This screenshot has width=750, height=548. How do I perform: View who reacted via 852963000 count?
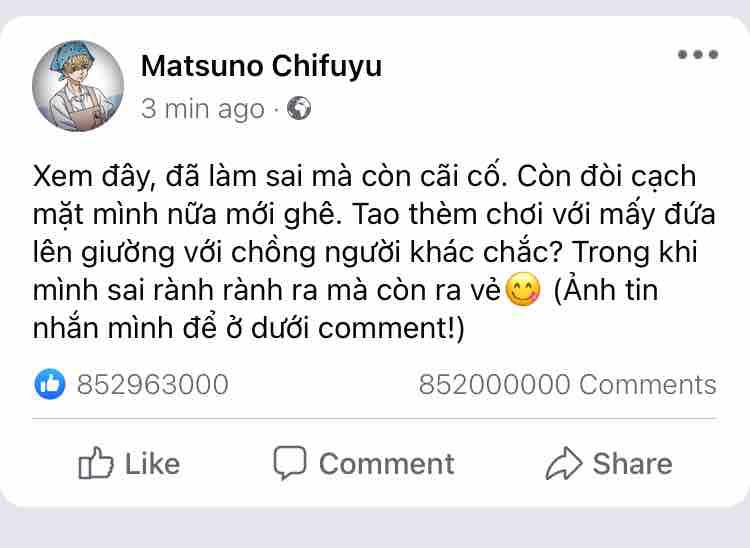click(x=152, y=384)
